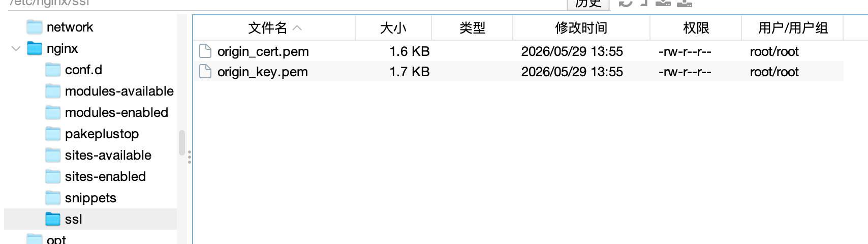Viewport: 868px width, 244px height.
Task: Sort files by 修改时间 column
Action: click(x=581, y=28)
